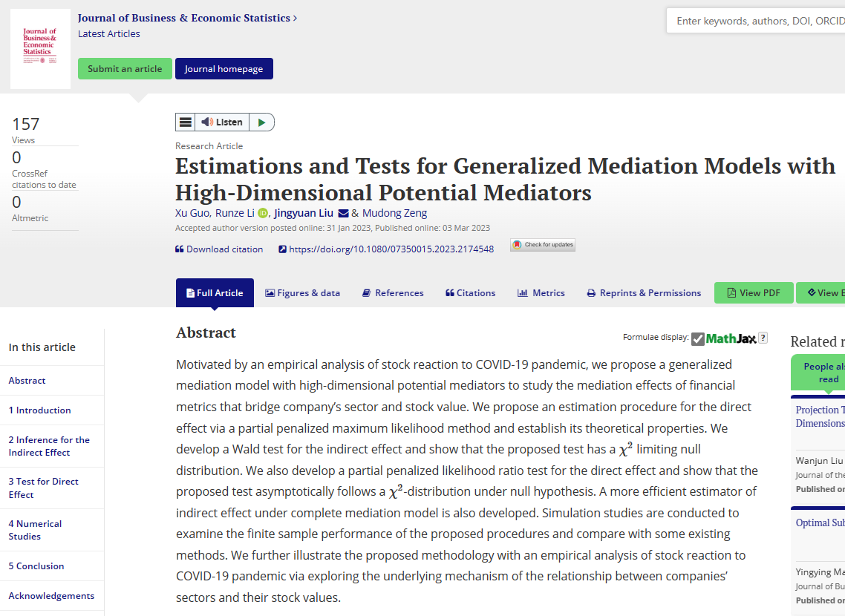845x616 pixels.
Task: Click the Listen speaker button
Action: click(x=222, y=122)
